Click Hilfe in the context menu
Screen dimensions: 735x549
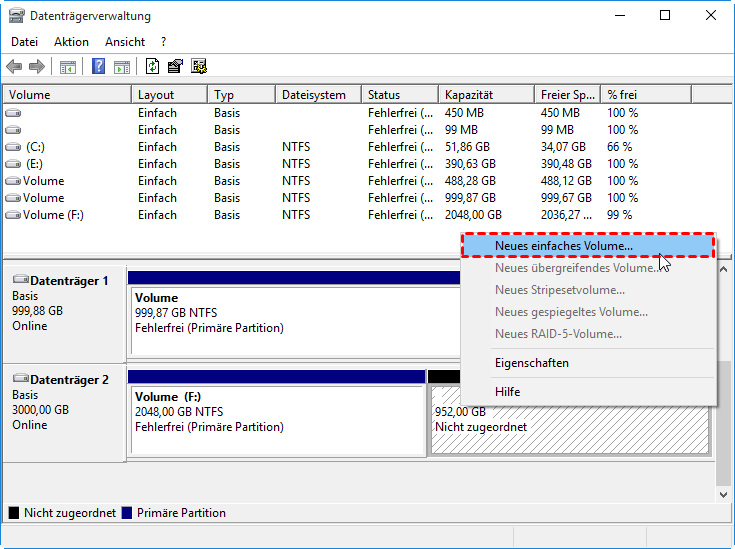point(507,392)
